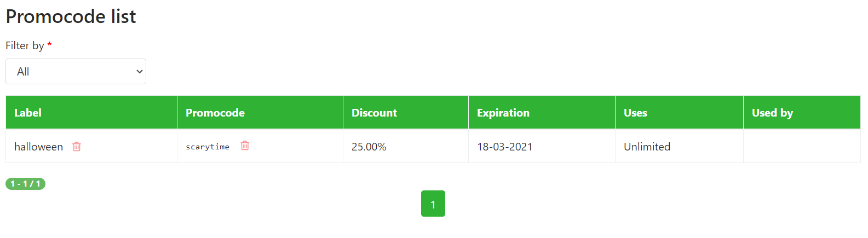Click the Promocode list heading
Screen dimensions: 868x238
click(x=71, y=16)
